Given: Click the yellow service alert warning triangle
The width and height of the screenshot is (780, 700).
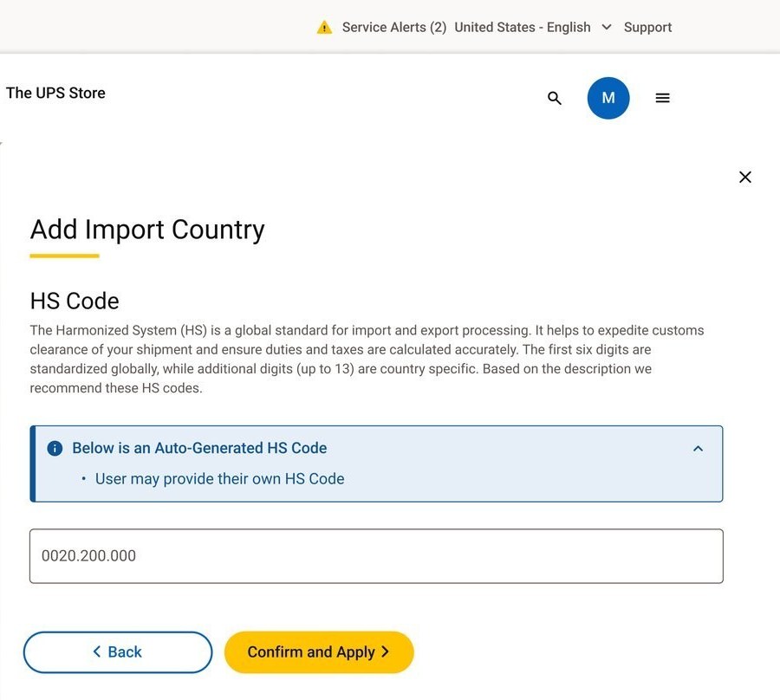Looking at the screenshot, I should [324, 28].
